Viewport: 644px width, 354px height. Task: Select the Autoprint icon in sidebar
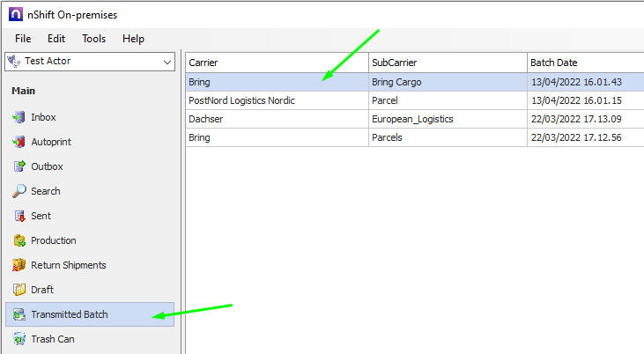pyautogui.click(x=19, y=142)
